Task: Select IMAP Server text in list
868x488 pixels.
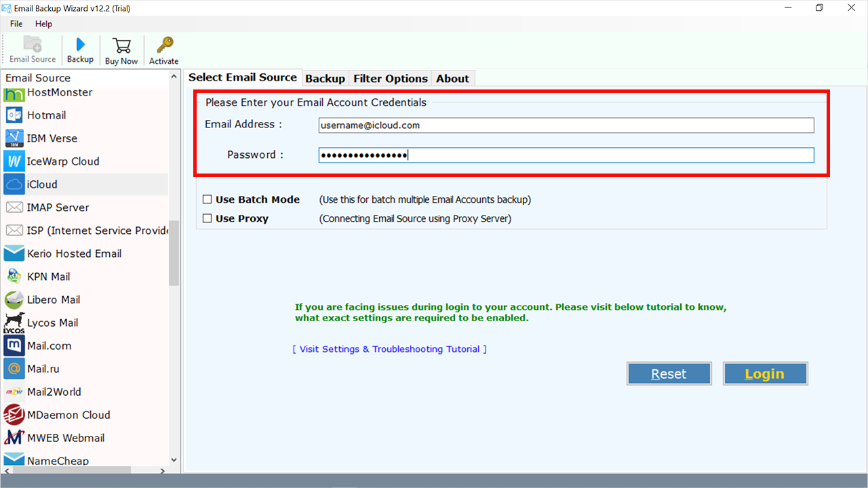Action: [58, 207]
